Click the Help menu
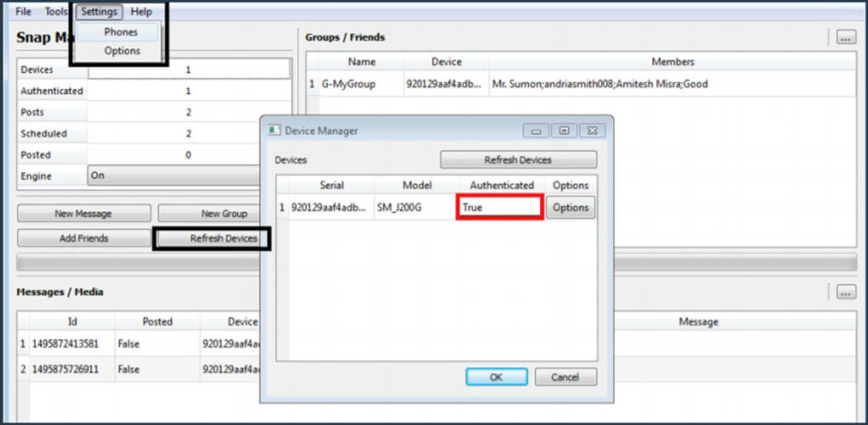The image size is (868, 425). (x=142, y=12)
